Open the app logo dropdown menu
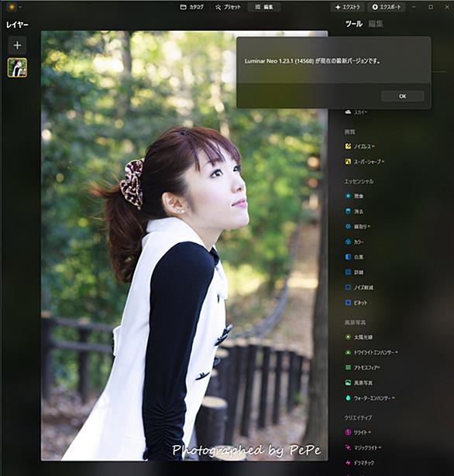 click(14, 7)
